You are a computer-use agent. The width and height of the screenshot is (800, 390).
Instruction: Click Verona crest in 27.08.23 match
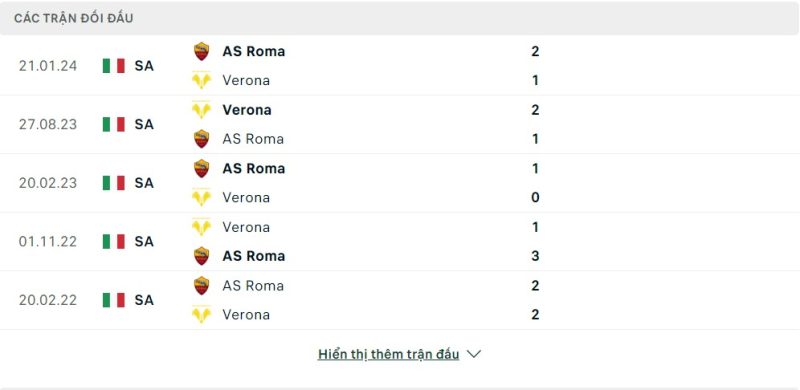click(202, 110)
